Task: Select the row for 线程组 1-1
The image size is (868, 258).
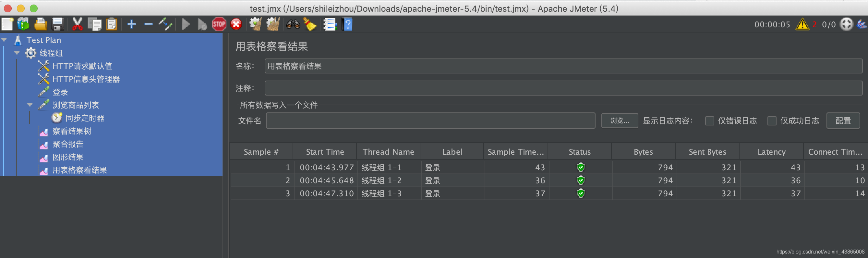Action: point(549,167)
